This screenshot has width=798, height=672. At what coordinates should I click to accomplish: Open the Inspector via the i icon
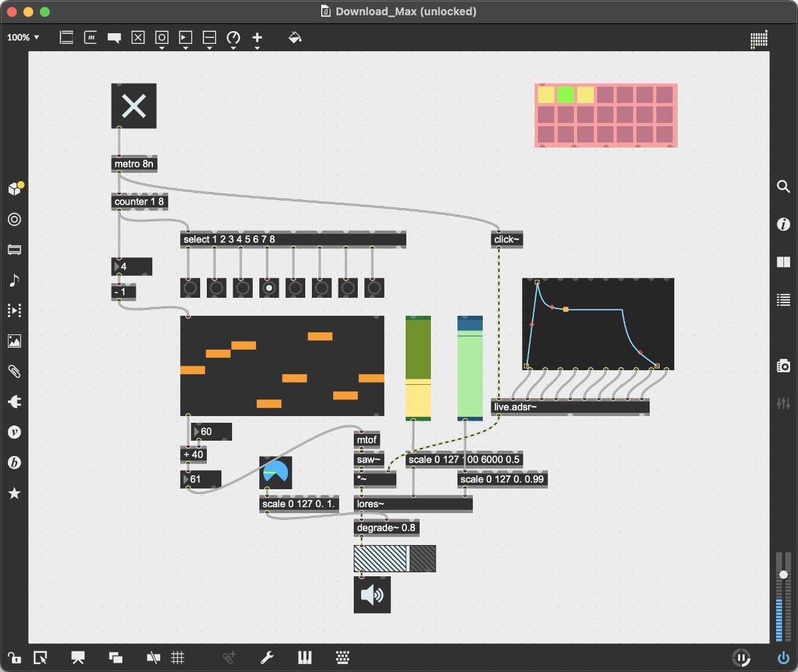tap(783, 225)
